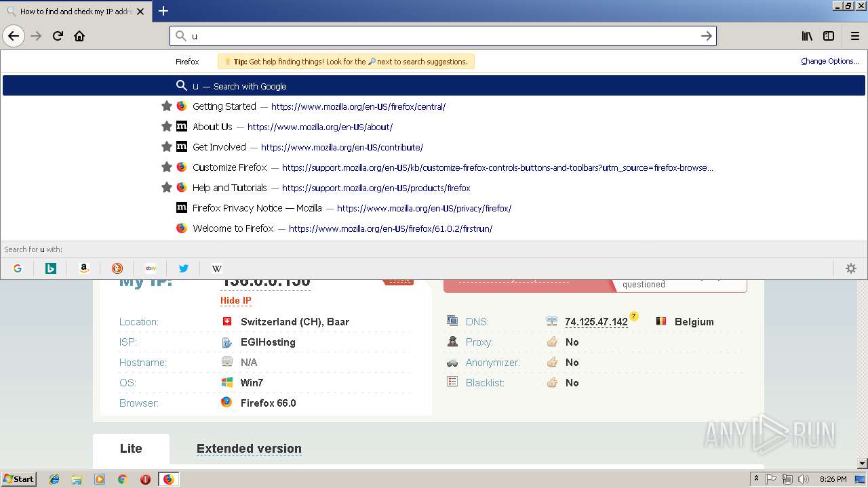The width and height of the screenshot is (868, 488).
Task: Go back with the back arrow
Action: point(14,36)
